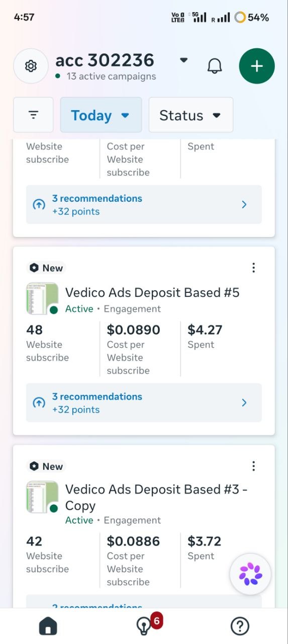Viewport: 288px width, 644px height.
Task: Tap the $4.27 Spent metric
Action: 205,337
